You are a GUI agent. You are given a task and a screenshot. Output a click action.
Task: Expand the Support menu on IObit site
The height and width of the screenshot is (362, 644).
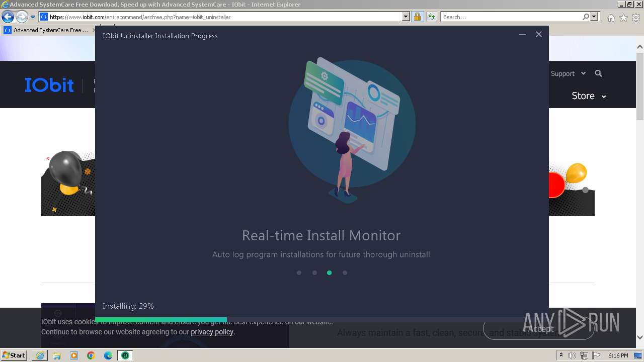(x=568, y=73)
